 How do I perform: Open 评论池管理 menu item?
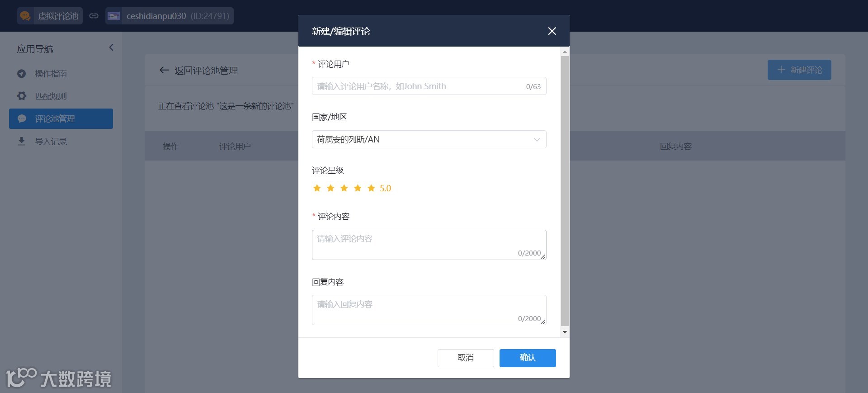[x=61, y=118]
